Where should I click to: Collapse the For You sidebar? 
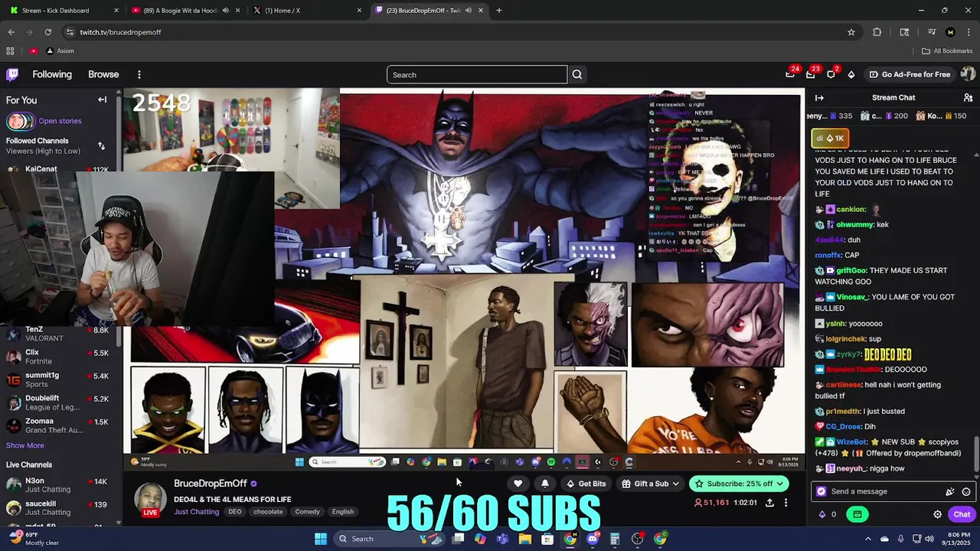point(102,99)
